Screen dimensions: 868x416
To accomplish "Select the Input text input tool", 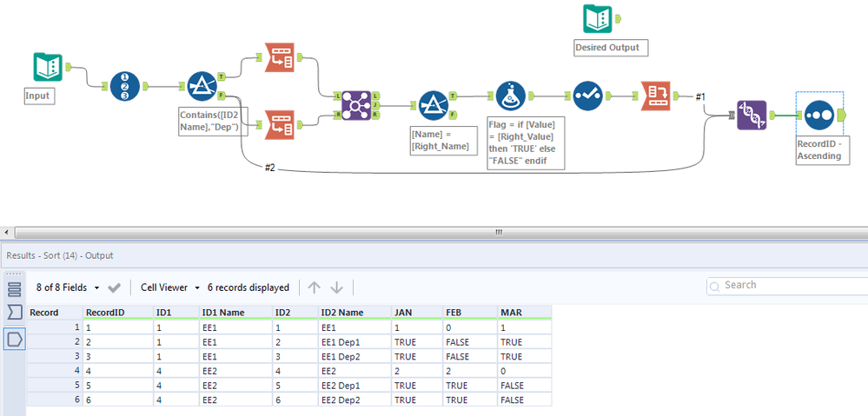I will (x=48, y=67).
